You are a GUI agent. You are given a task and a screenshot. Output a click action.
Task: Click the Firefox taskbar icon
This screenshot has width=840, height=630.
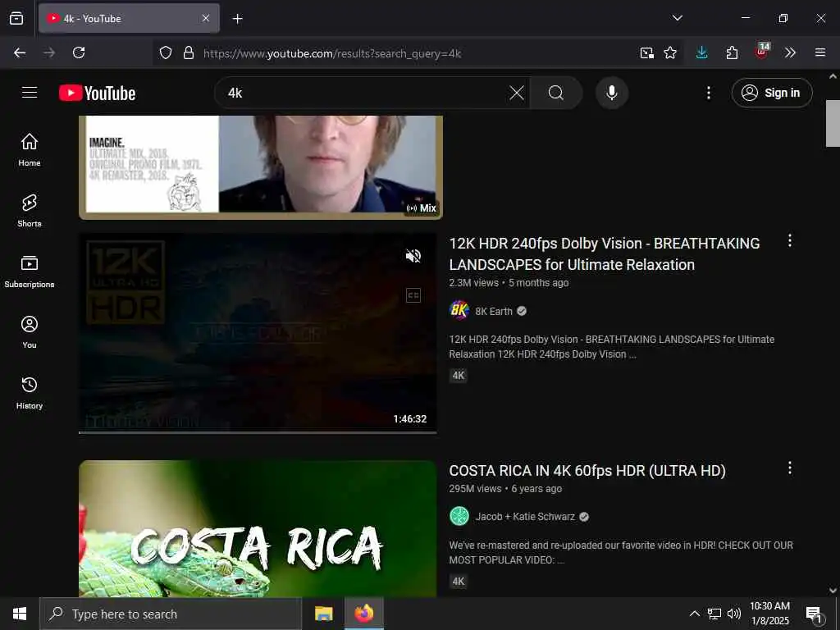point(363,614)
